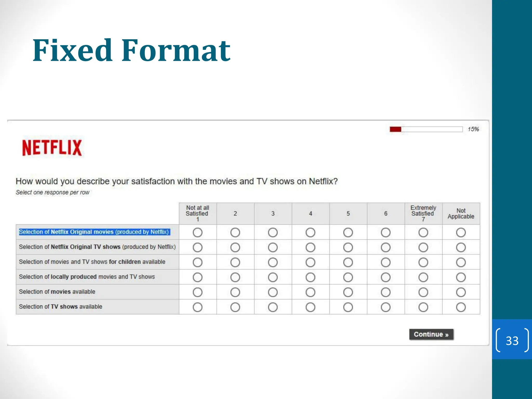Click the Not Applicable column header
532x399 pixels.
[461, 214]
